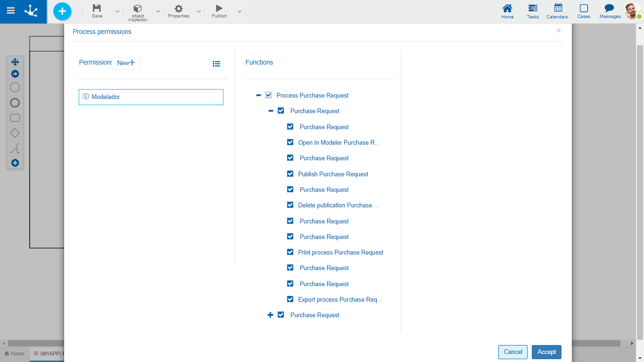Uncheck the Open in Modeler Purchase checkbox
The image size is (644, 362).
click(x=290, y=142)
